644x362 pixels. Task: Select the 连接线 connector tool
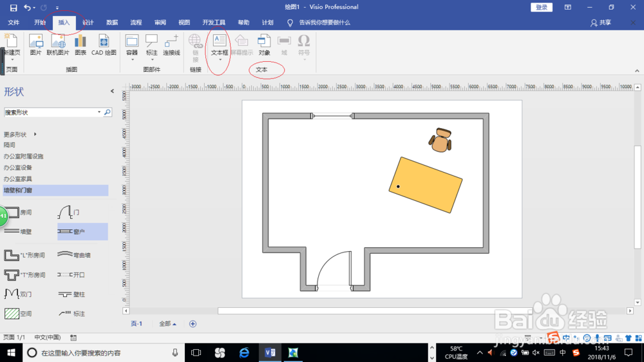pyautogui.click(x=171, y=45)
